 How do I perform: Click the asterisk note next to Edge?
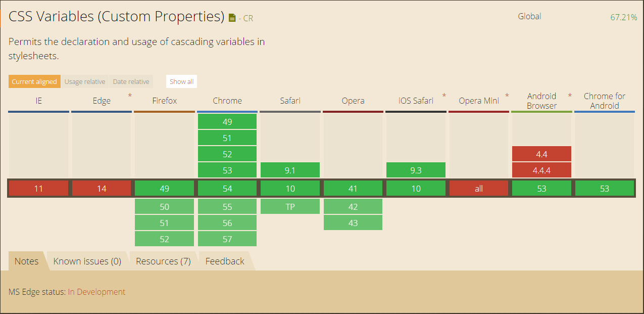(130, 96)
